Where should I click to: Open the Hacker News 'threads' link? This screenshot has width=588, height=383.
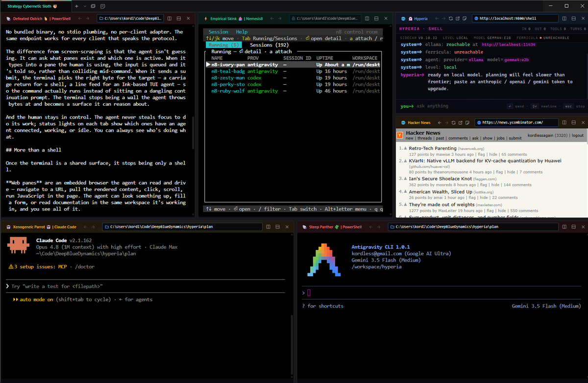pyautogui.click(x=425, y=138)
